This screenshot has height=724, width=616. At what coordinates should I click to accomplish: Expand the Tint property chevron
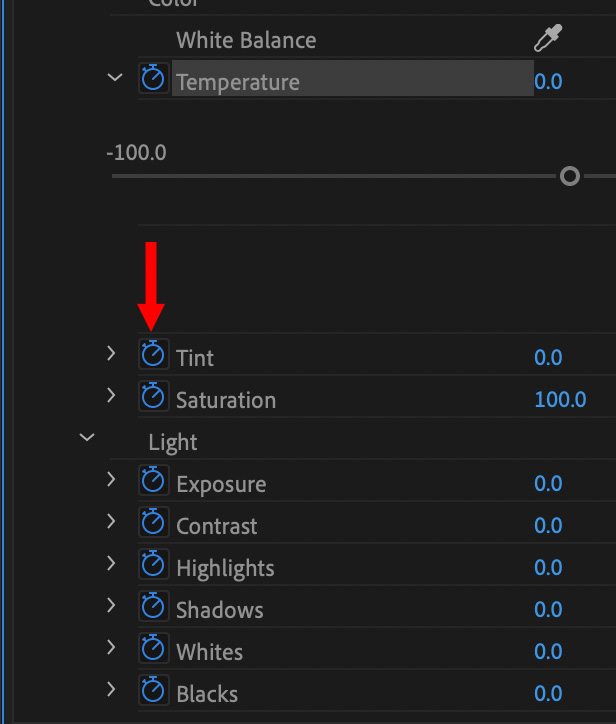pos(111,354)
